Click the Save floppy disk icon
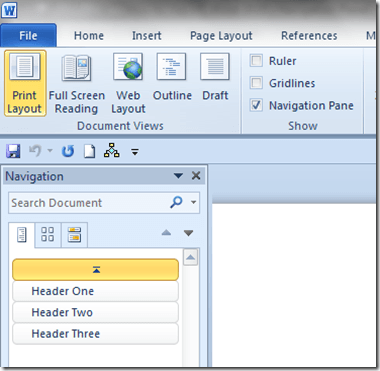Image resolution: width=380 pixels, height=371 pixels. pyautogui.click(x=13, y=152)
